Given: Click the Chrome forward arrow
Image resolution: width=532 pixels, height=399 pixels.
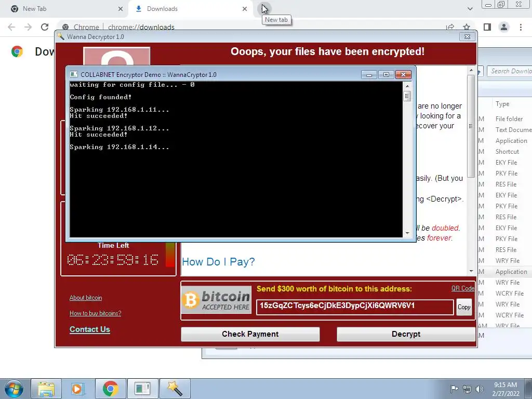Looking at the screenshot, I should pyautogui.click(x=28, y=27).
